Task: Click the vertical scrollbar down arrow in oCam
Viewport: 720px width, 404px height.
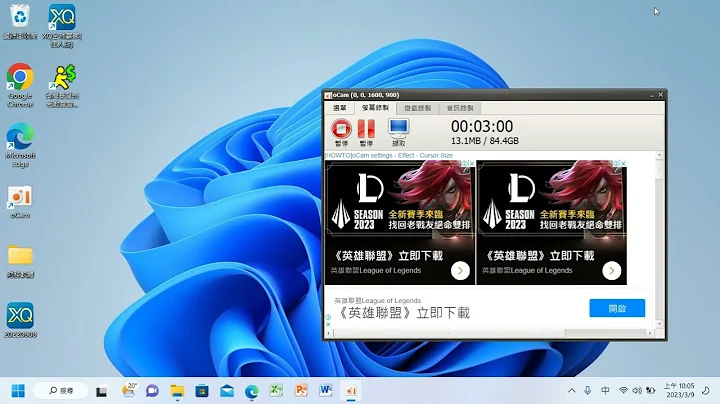Action: click(x=659, y=324)
